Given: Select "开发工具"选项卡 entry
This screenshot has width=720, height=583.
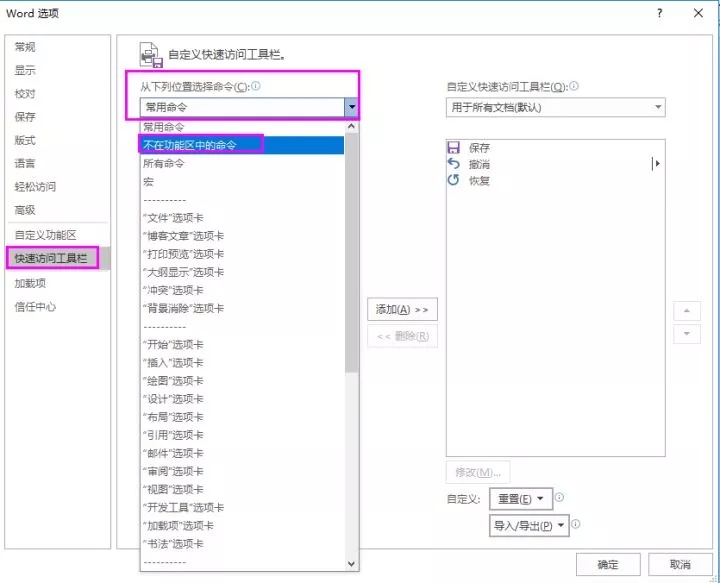Looking at the screenshot, I should click(242, 508).
